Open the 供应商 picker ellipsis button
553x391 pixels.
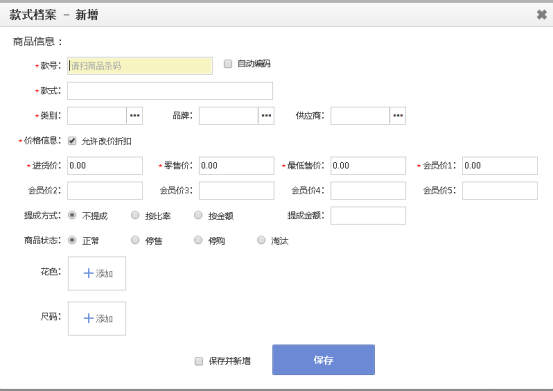pos(398,116)
